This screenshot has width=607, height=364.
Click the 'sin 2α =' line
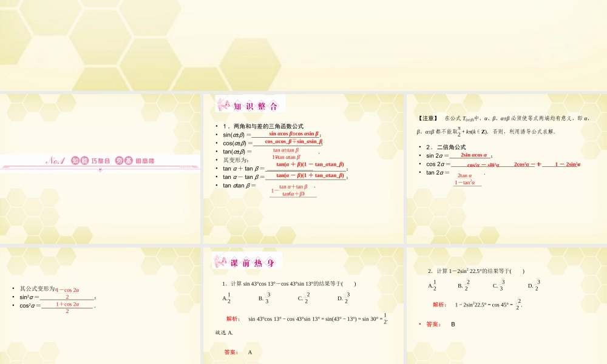click(x=459, y=155)
